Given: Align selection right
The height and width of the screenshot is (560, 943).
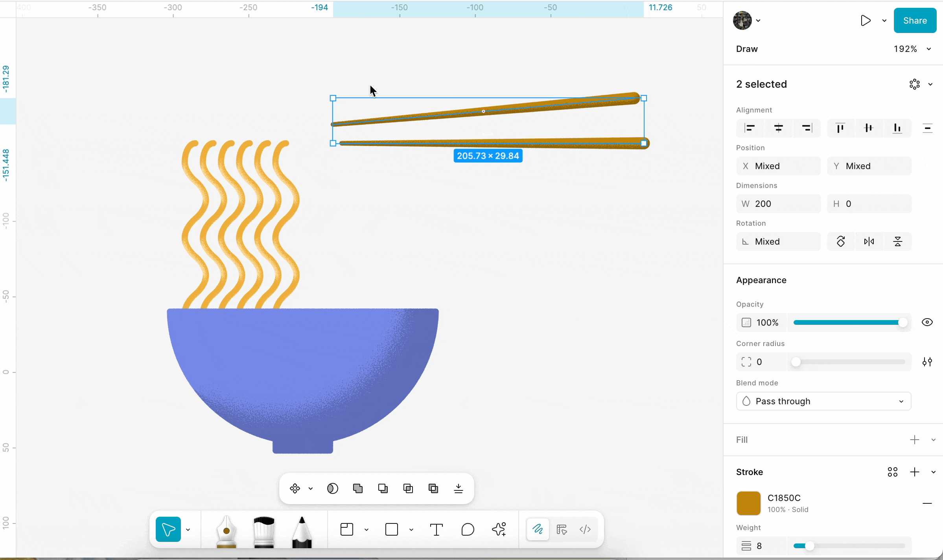Looking at the screenshot, I should click(807, 128).
